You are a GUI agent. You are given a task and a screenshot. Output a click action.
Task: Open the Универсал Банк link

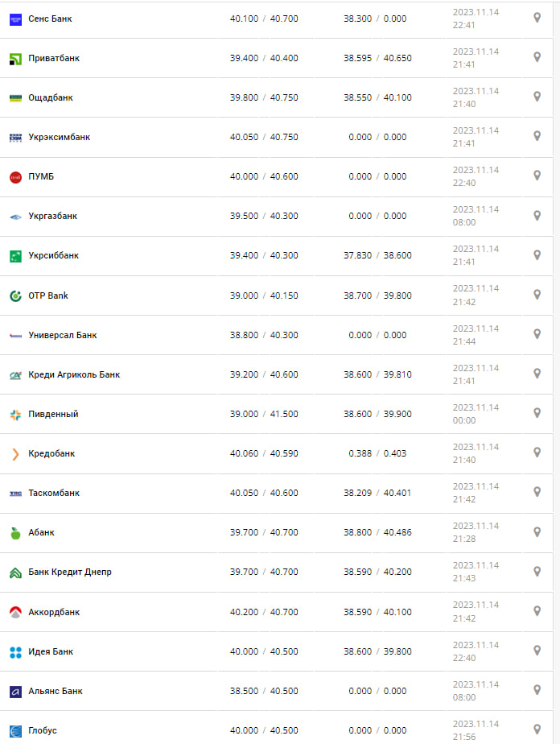click(x=63, y=335)
